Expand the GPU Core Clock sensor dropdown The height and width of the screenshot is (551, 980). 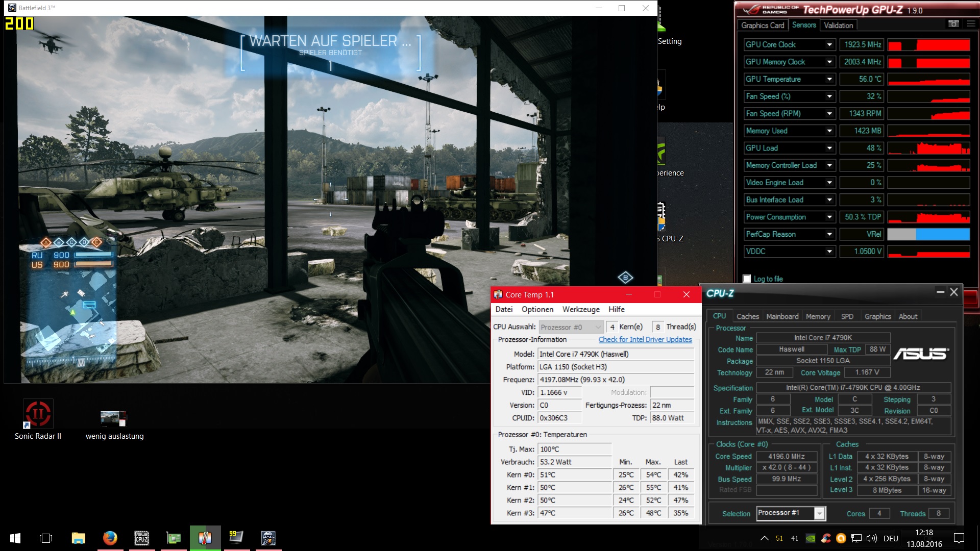[829, 45]
